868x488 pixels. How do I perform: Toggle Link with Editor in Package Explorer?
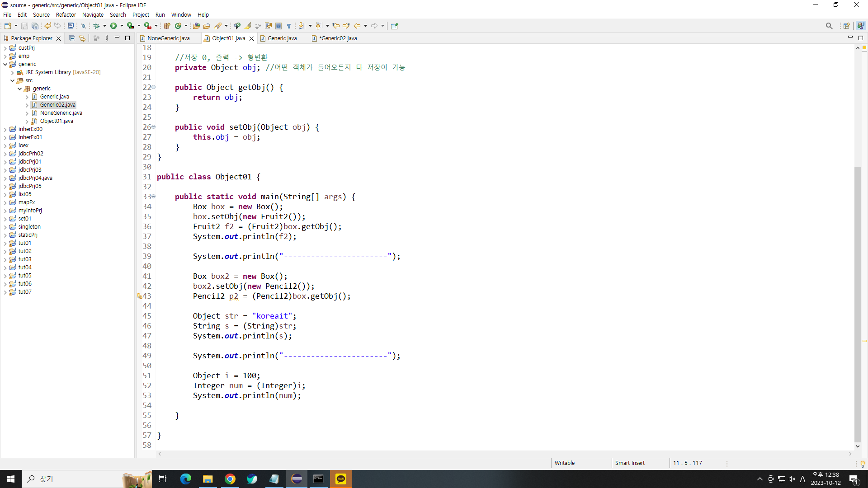coord(82,38)
